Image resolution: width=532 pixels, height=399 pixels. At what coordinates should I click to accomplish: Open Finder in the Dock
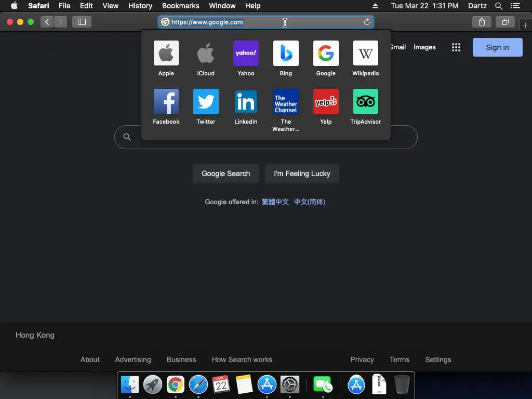click(x=129, y=384)
